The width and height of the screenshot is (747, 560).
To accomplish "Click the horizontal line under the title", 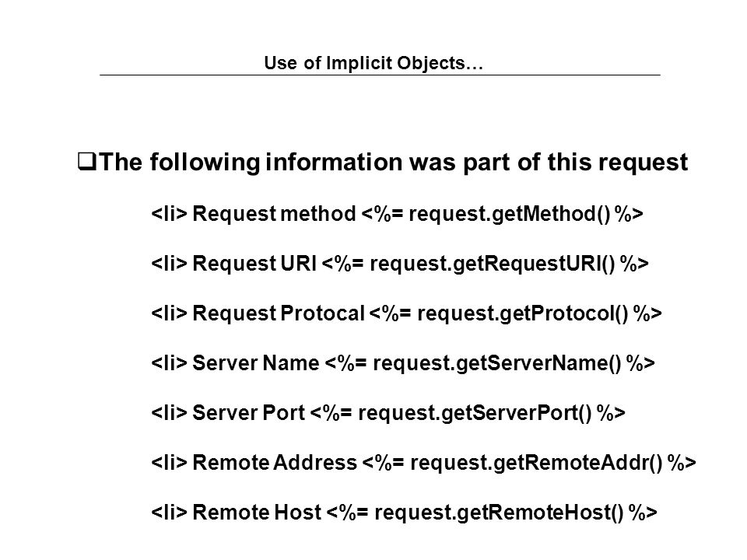I will (380, 75).
